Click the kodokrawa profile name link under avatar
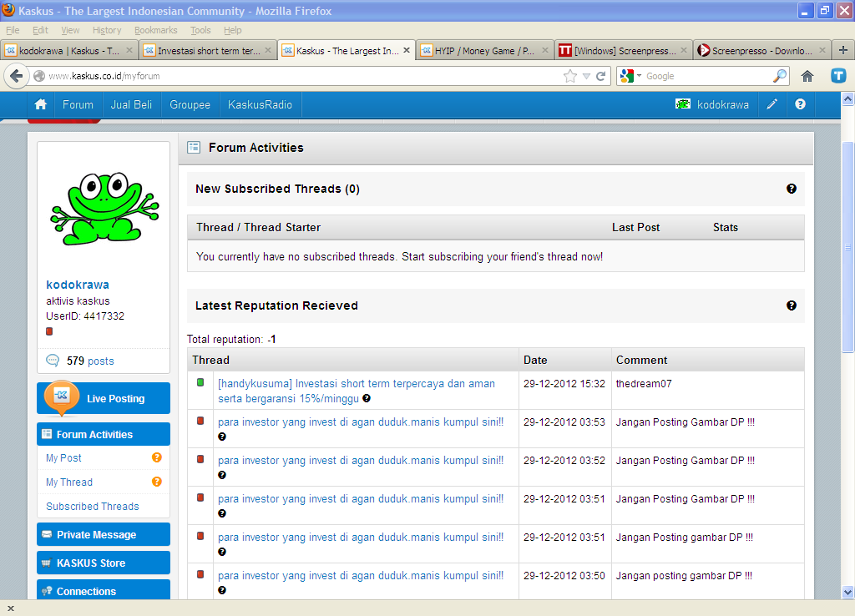This screenshot has width=855, height=616. (x=78, y=285)
